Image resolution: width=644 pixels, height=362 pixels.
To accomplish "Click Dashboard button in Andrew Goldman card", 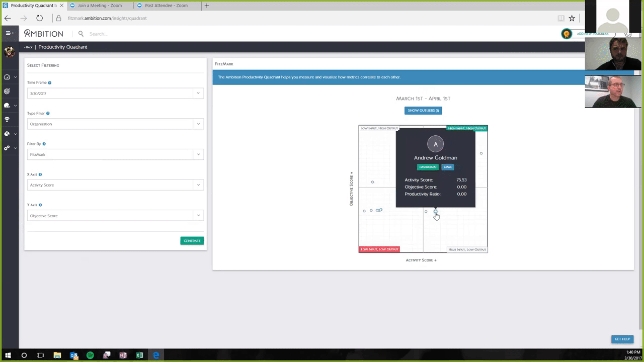I will point(428,167).
